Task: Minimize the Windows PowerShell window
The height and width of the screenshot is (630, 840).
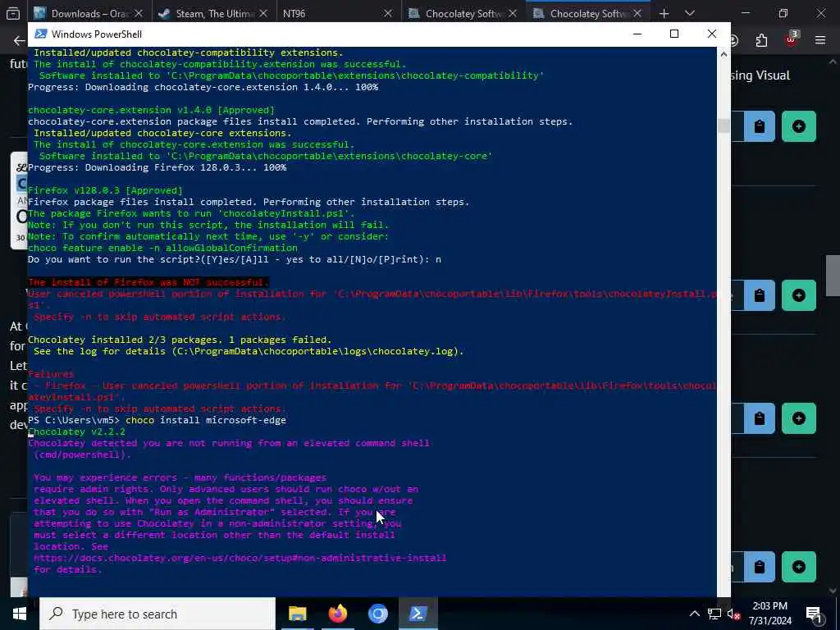Action: coord(637,34)
